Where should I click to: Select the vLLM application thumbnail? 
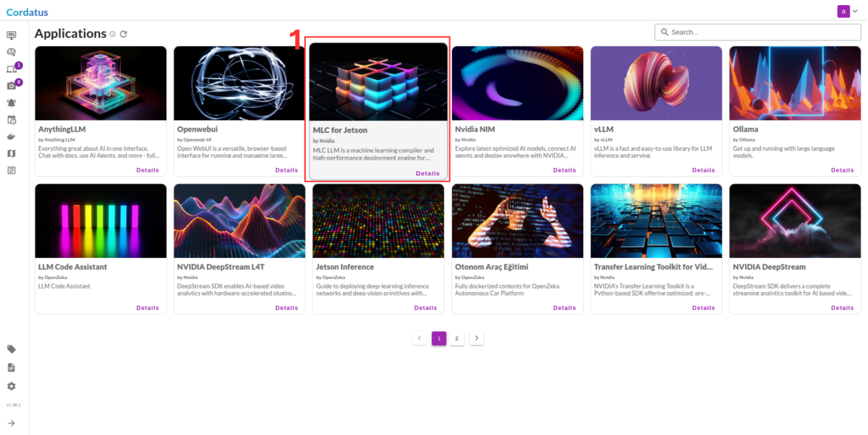point(656,83)
